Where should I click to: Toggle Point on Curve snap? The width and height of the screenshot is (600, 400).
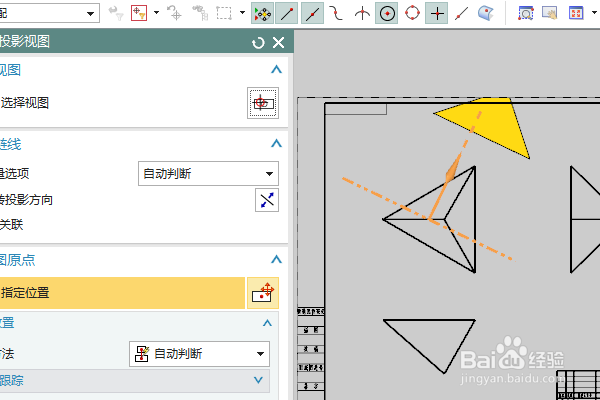pos(462,13)
